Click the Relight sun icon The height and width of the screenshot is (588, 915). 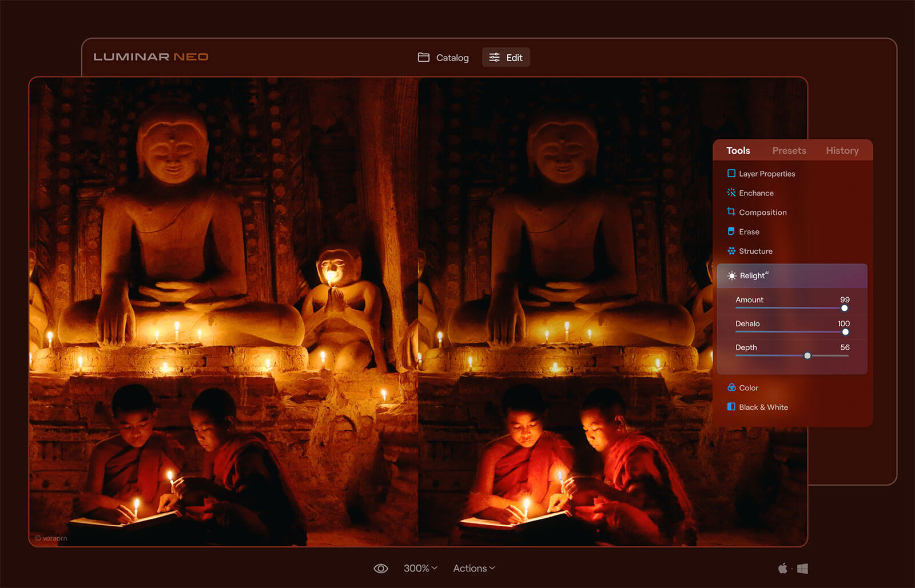point(731,276)
